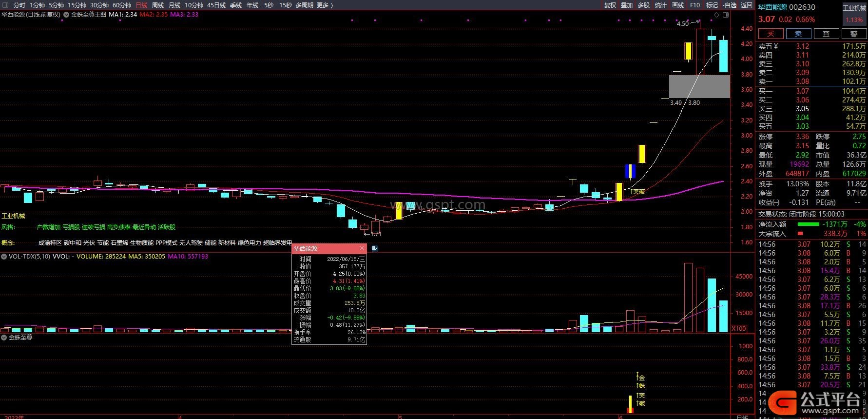The image size is (868, 419).
Task: Click the diamond icon above price axis
Action: point(717,15)
